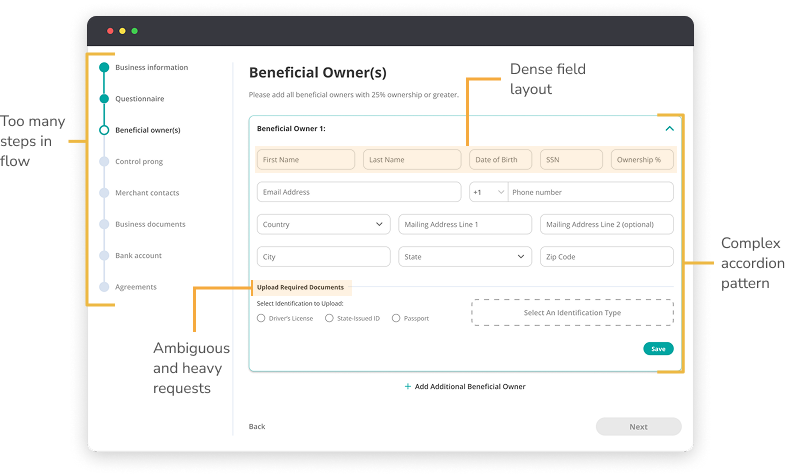
Task: Click the Ownership % field
Action: coord(642,160)
